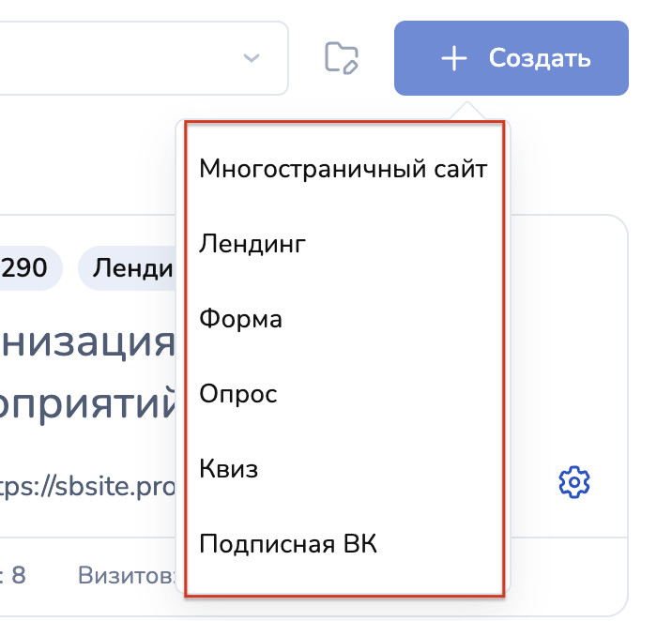Click the plus icon in Создать
The image size is (672, 621).
[x=454, y=59]
